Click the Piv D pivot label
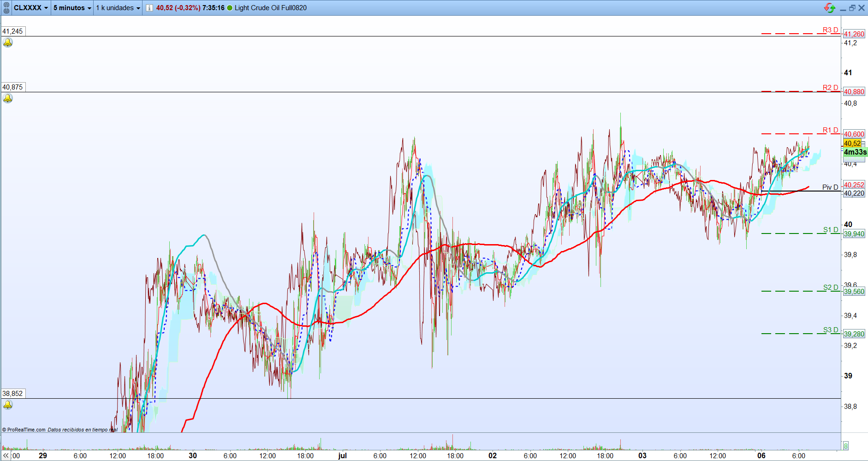868x461 pixels. click(x=830, y=187)
